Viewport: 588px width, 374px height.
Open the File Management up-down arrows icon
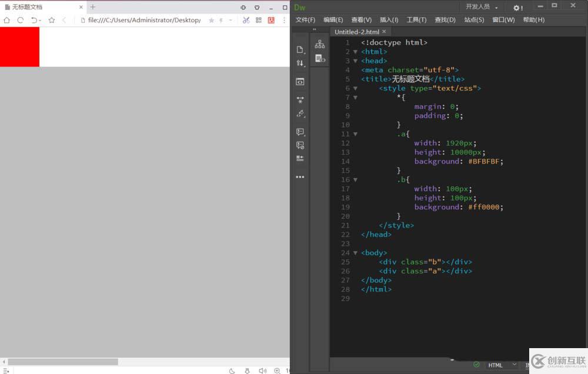(x=300, y=63)
